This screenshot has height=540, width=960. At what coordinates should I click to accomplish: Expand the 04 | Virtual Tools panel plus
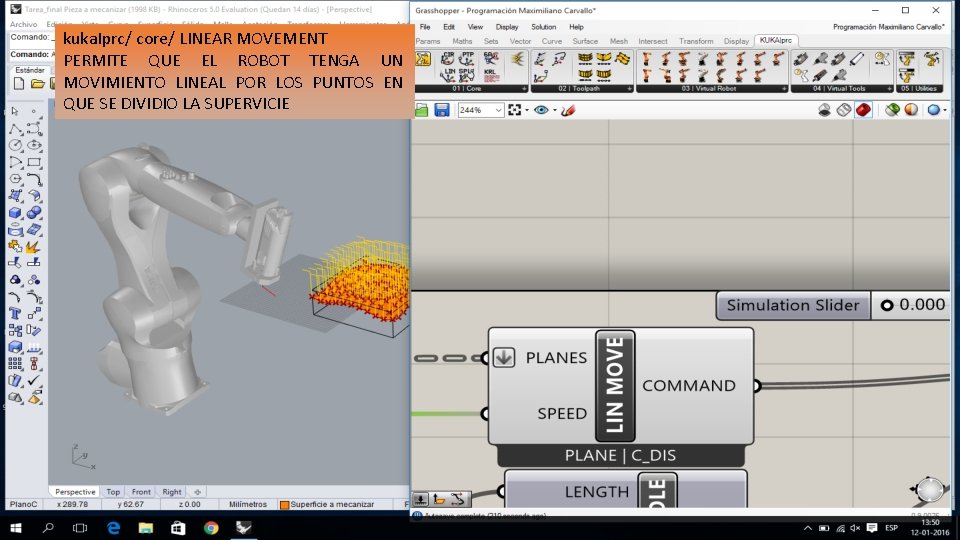pyautogui.click(x=890, y=89)
